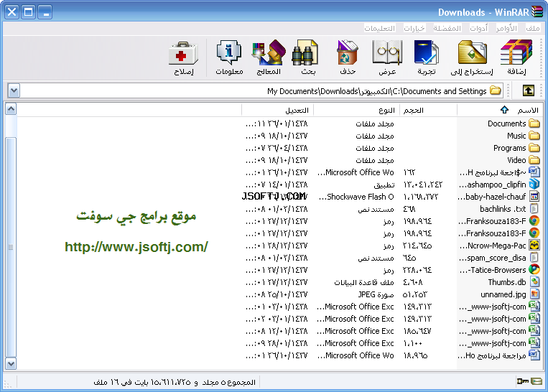
Task: Select the Programs folder icon
Action: tap(534, 148)
